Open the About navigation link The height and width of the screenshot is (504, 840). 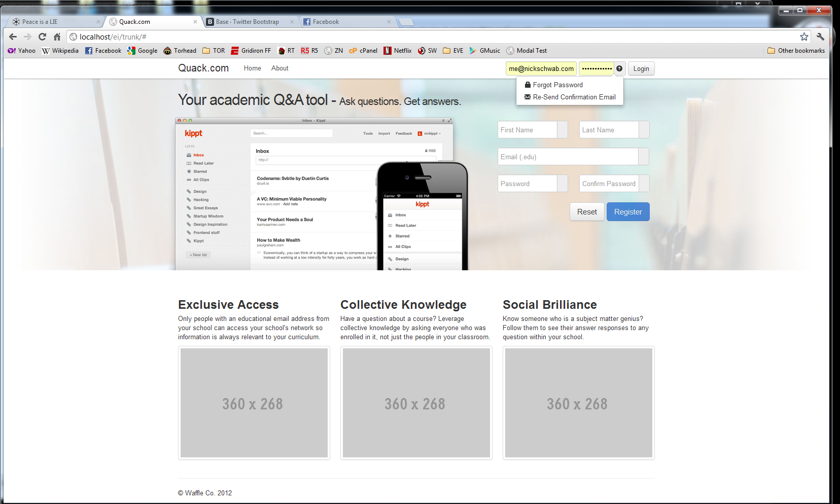(x=279, y=68)
